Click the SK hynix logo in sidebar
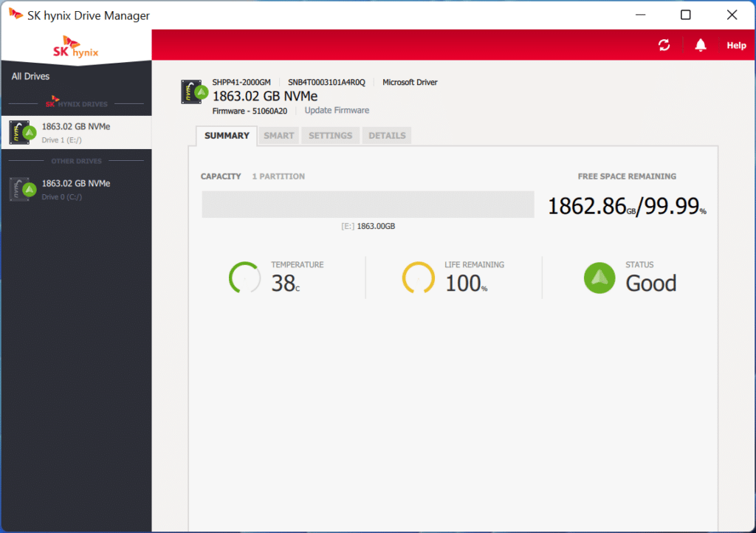Viewport: 756px width, 533px height. [76, 47]
